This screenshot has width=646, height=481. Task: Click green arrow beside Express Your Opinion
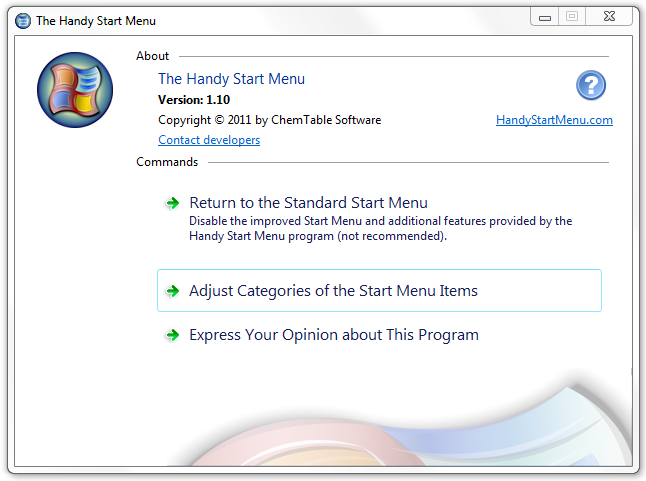[173, 335]
